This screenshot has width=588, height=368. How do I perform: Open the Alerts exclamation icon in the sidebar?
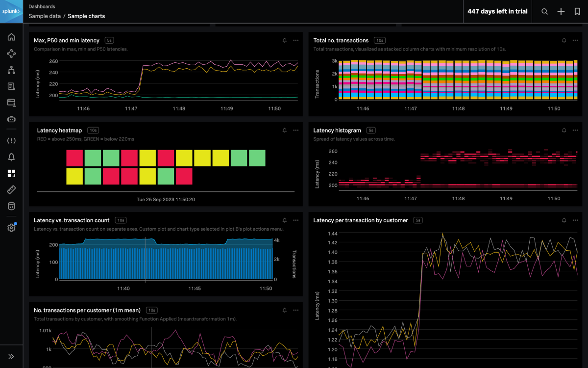[11, 140]
